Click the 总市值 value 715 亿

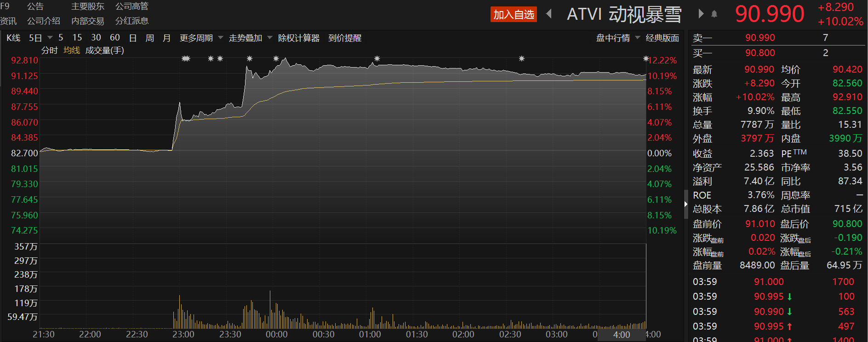pyautogui.click(x=848, y=209)
